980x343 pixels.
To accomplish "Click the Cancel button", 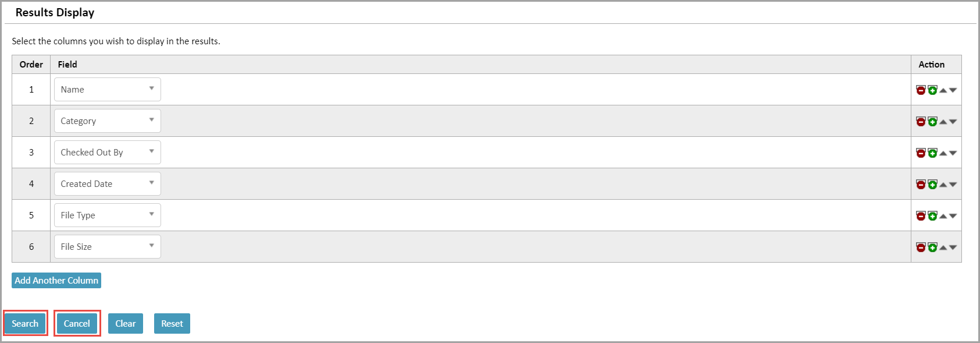I will [x=77, y=323].
